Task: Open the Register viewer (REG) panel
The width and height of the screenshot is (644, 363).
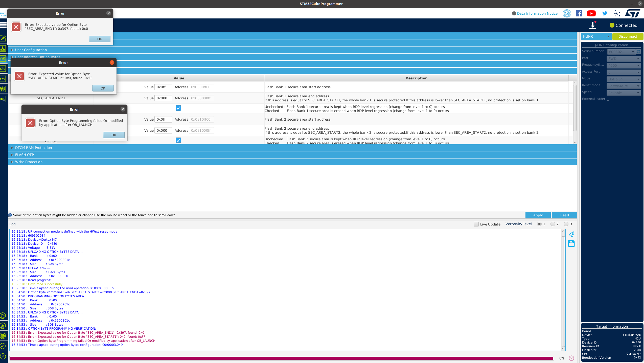Action: click(3, 99)
